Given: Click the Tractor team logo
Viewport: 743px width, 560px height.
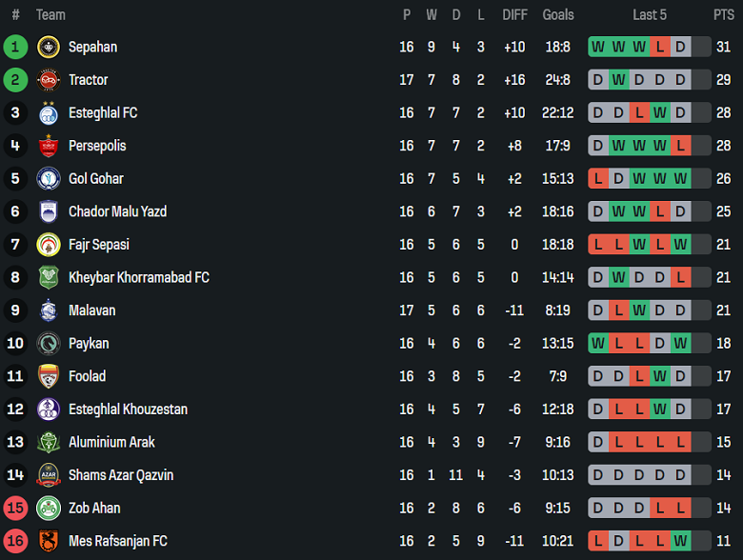Looking at the screenshot, I should (49, 80).
